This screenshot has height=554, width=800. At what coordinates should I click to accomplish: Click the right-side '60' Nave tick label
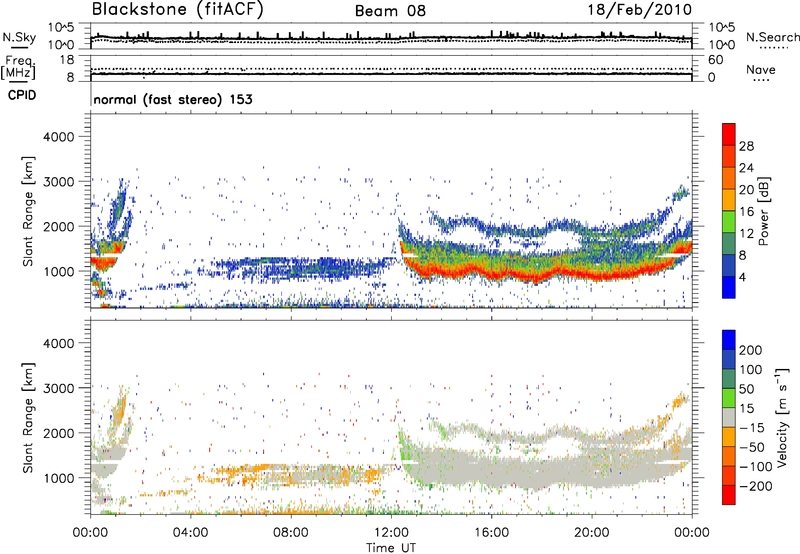click(715, 60)
